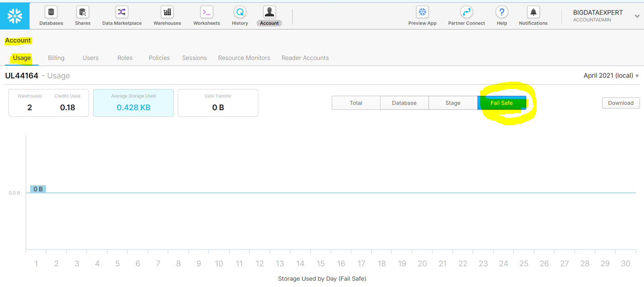This screenshot has width=644, height=287.
Task: Open Data Marketplace icon
Action: [122, 12]
